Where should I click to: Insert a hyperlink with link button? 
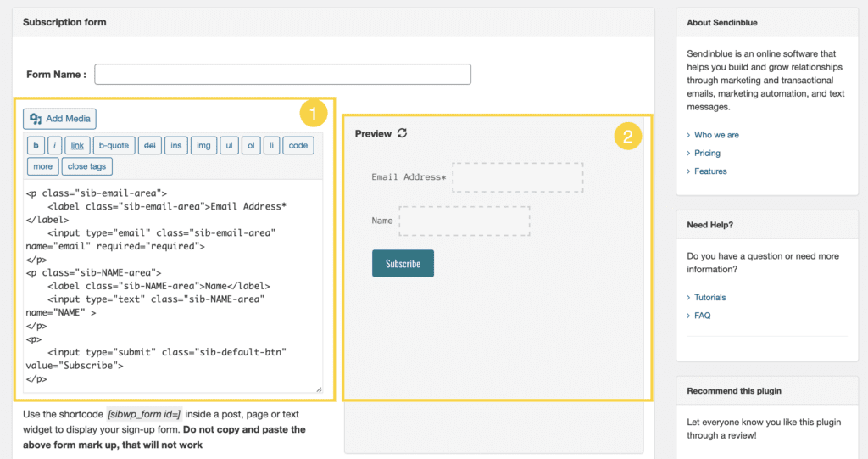77,145
